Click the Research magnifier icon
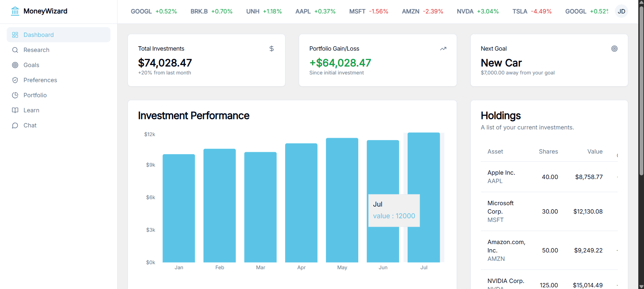 point(15,50)
